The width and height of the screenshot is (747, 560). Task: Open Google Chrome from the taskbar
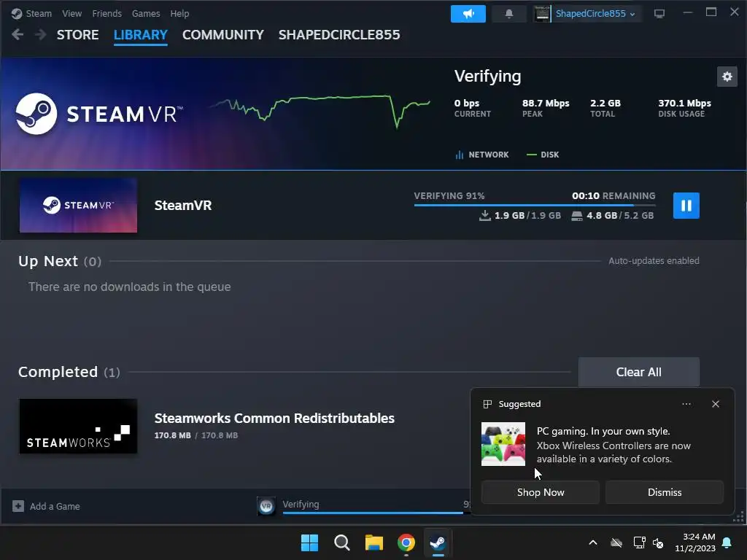(x=406, y=542)
